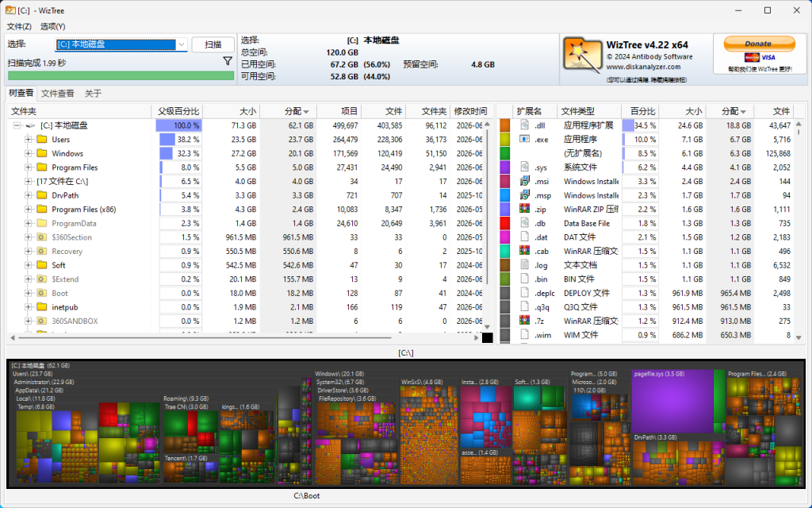Click the Users folder icon

42,140
